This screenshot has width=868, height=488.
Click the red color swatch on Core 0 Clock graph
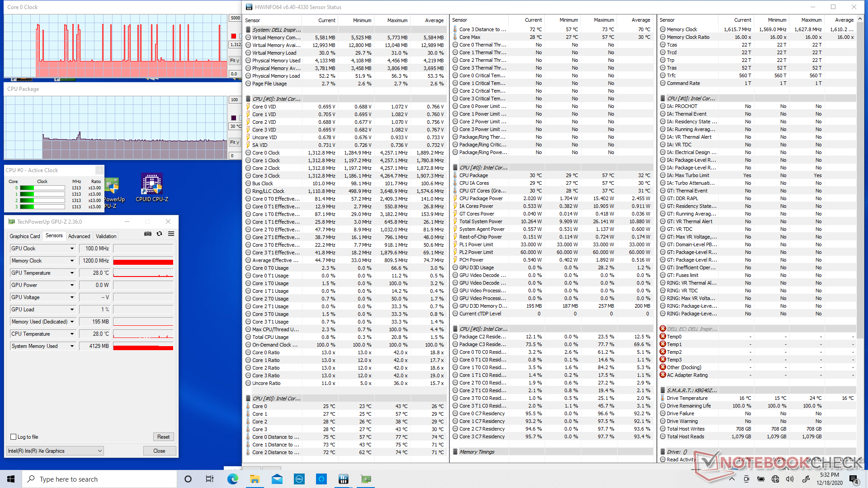[233, 36]
